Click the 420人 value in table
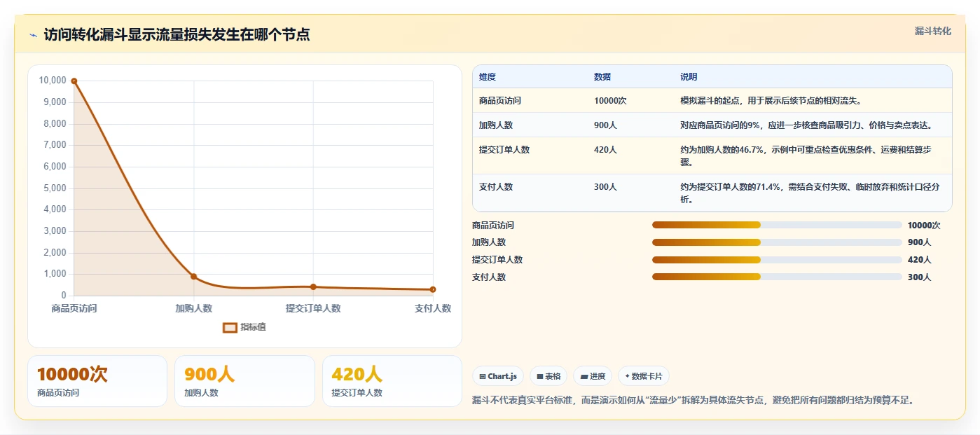980x435 pixels. click(x=605, y=149)
